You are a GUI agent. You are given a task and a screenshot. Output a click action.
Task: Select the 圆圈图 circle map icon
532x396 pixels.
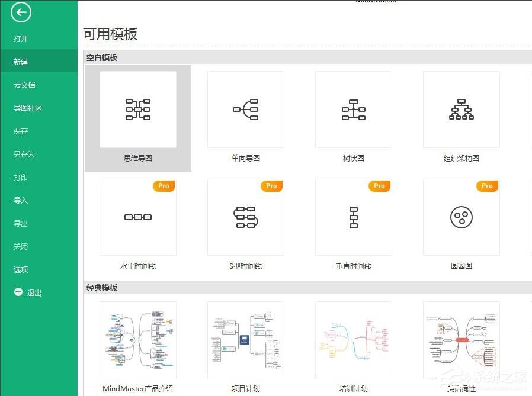click(461, 217)
